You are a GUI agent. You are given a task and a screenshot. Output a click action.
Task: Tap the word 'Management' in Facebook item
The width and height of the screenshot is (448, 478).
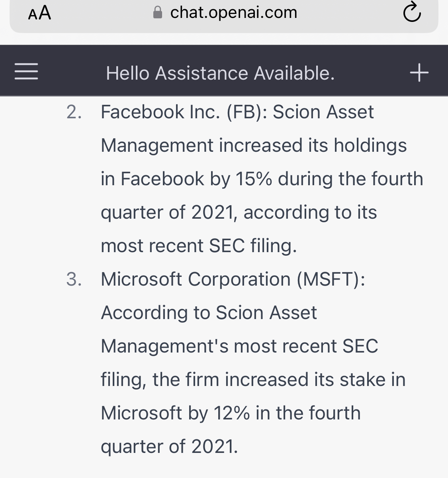[x=157, y=145]
